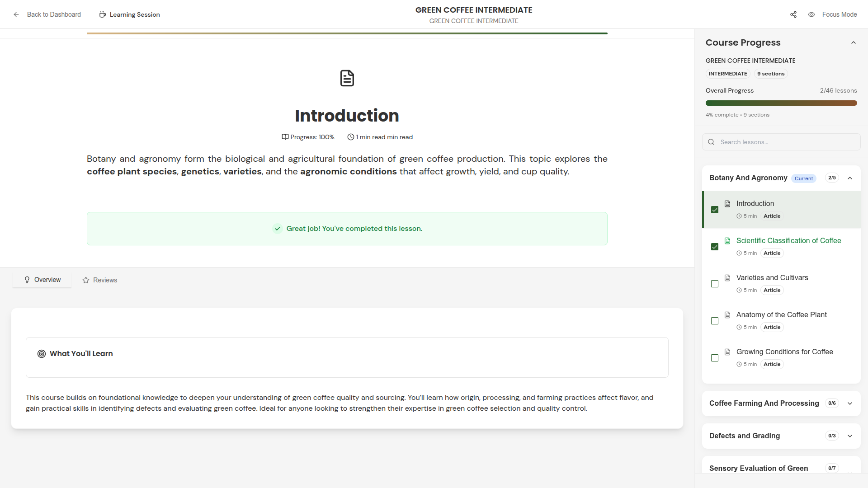Enable Focus Mode
Screen dimensions: 868x488
pos(833,14)
